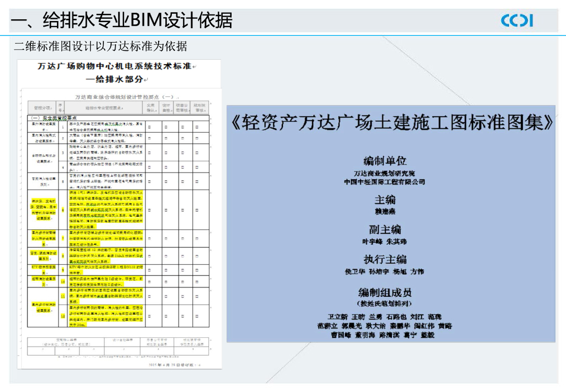
Task: Select the heading 编制组成员
Action: [x=385, y=292]
